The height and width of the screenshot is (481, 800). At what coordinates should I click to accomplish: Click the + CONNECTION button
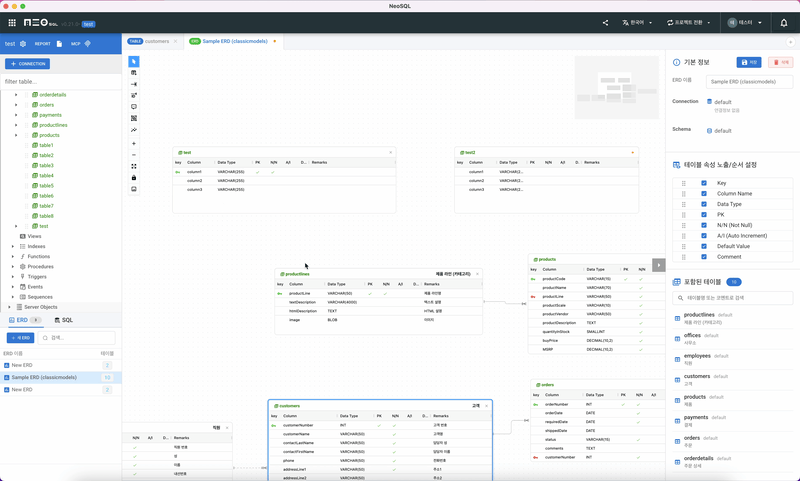point(28,63)
